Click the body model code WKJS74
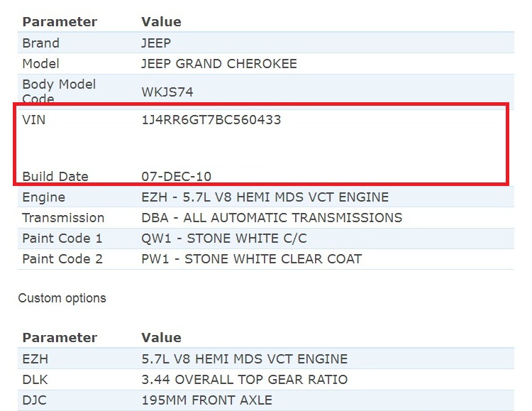The height and width of the screenshot is (411, 532). (167, 92)
